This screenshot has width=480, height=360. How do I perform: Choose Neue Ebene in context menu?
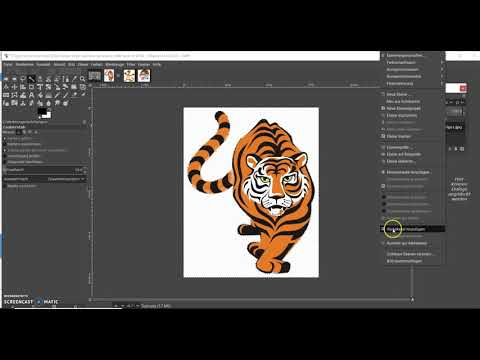click(x=413, y=94)
